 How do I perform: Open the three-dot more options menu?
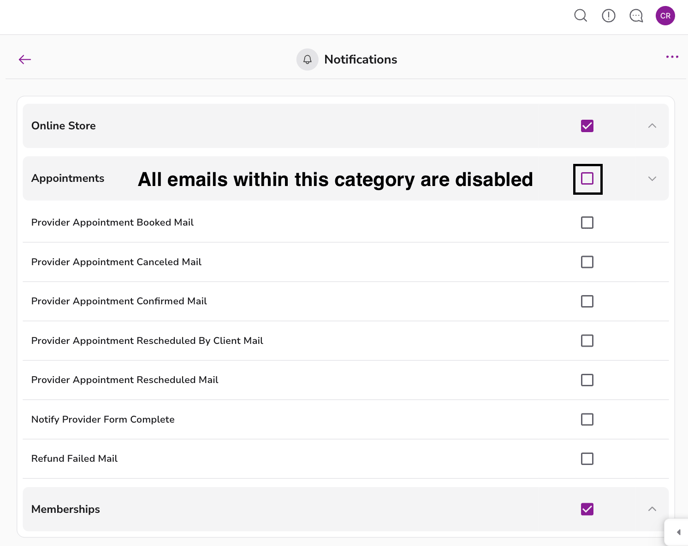[672, 57]
